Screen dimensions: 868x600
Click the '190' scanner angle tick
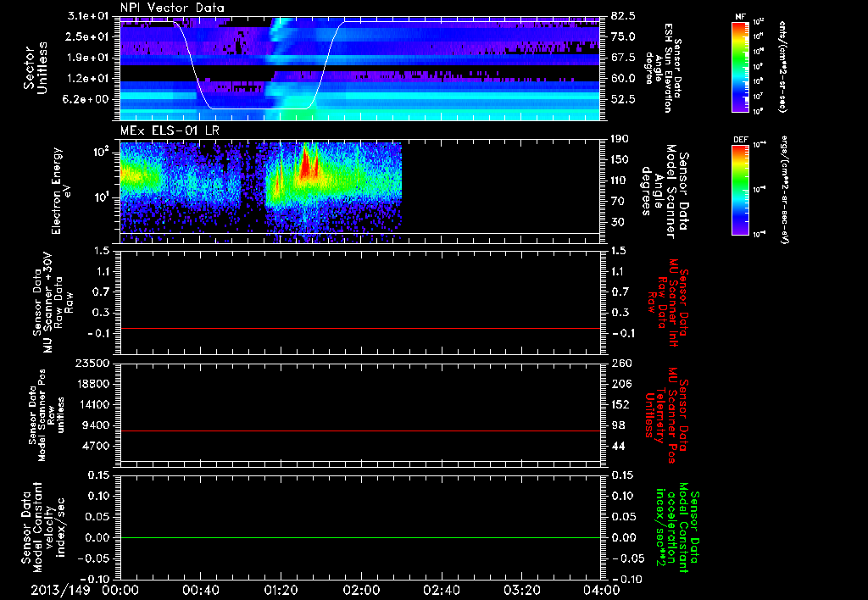[620, 139]
